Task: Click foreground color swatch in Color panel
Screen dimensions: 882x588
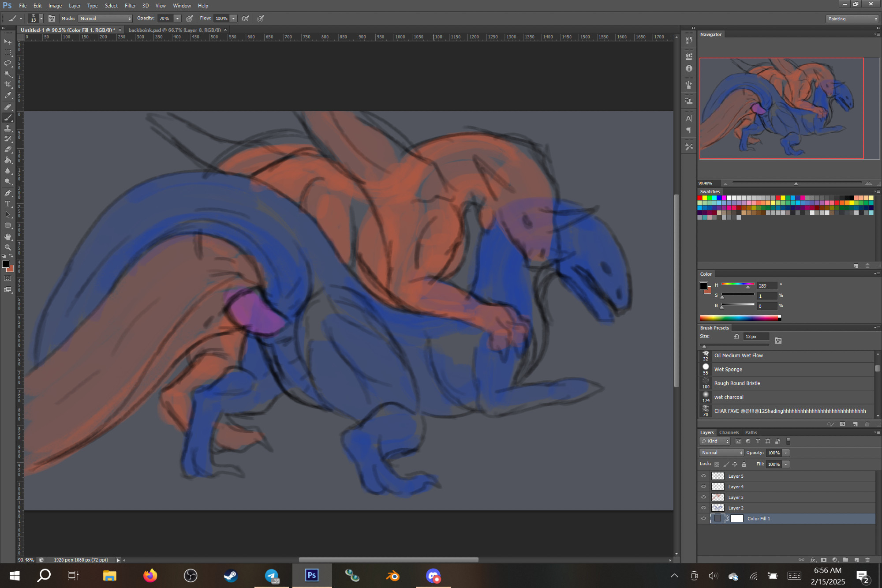Action: [703, 286]
